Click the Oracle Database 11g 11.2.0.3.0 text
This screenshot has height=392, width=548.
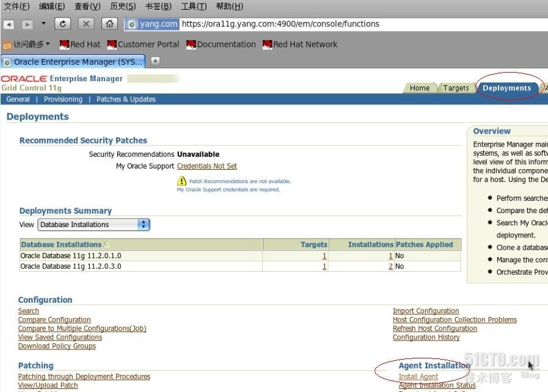click(x=71, y=266)
